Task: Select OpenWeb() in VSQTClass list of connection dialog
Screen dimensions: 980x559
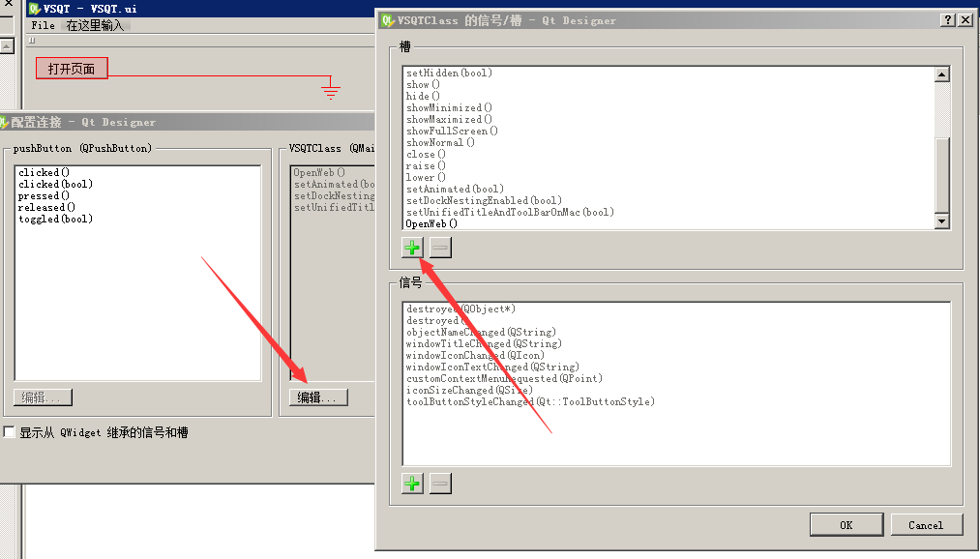Action: click(x=319, y=172)
